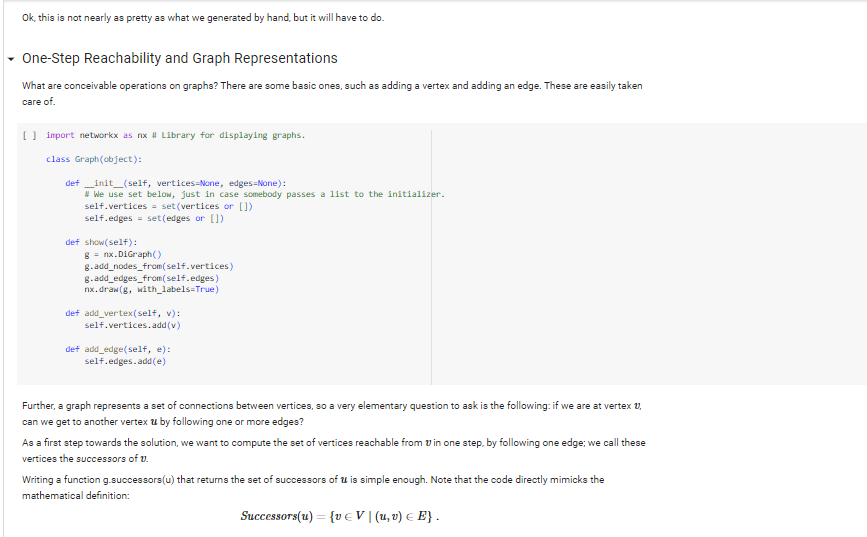This screenshot has height=537, width=867.
Task: Click the 'g = nx.DiGraph()' line
Action: [x=123, y=254]
